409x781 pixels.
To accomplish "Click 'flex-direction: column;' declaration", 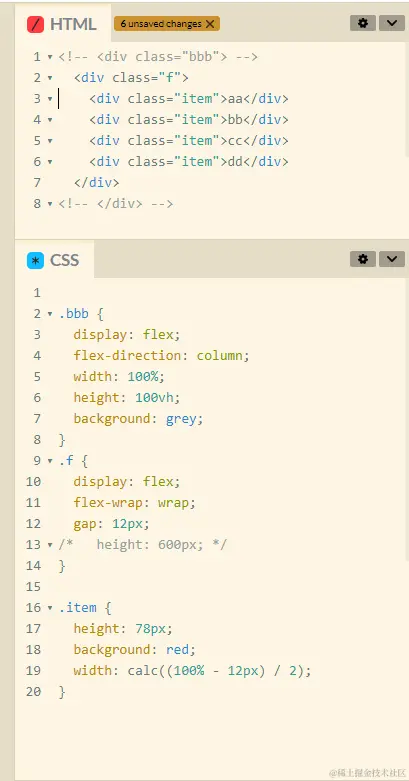I will pos(161,356).
